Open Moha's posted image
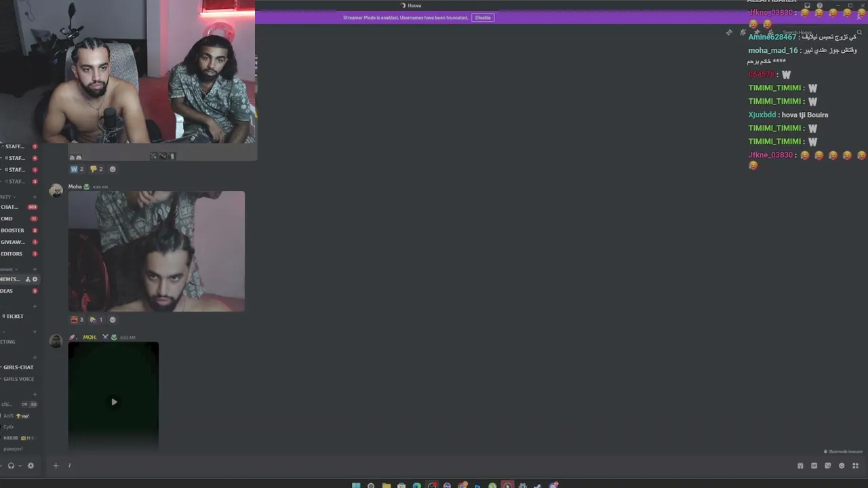Screen dimensions: 868x488 coord(157,251)
